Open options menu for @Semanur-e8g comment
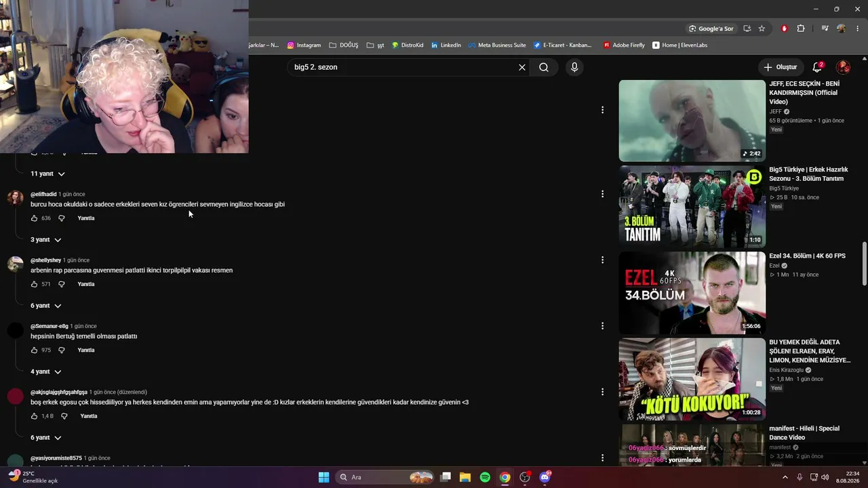The height and width of the screenshot is (488, 868). click(602, 326)
